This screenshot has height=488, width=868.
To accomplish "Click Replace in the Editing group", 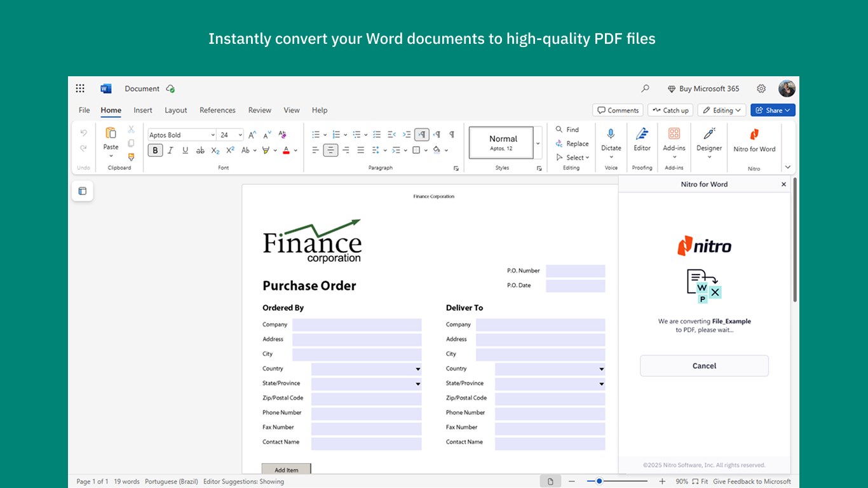I will click(572, 144).
